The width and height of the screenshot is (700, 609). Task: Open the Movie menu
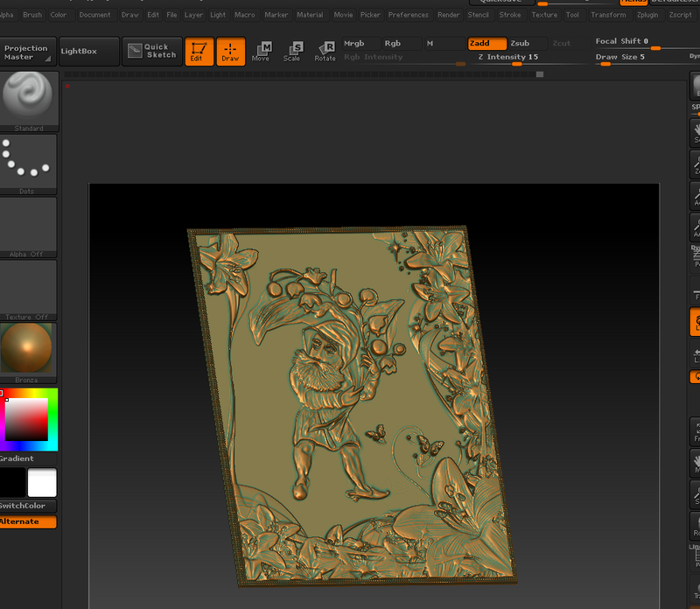[343, 15]
